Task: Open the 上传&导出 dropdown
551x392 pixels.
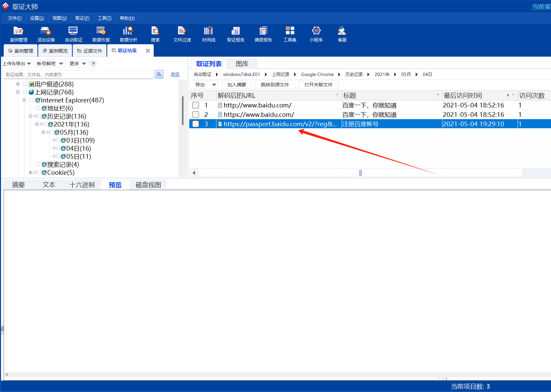Action: (17, 64)
